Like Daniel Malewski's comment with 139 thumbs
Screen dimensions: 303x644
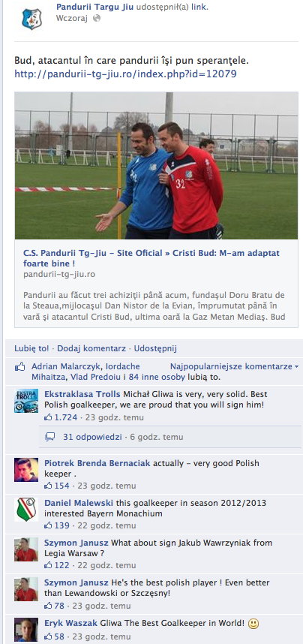tap(49, 525)
